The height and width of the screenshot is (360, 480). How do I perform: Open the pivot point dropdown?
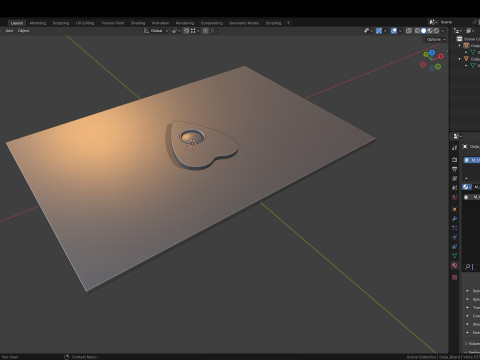coord(176,31)
